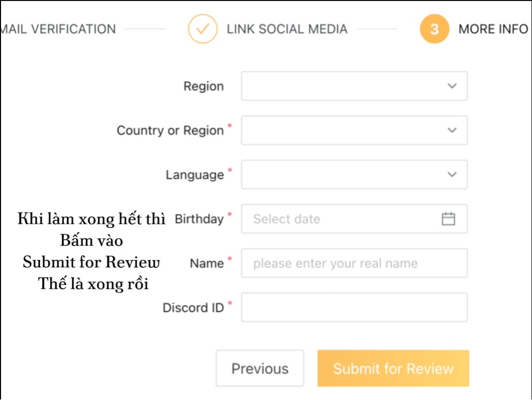Click the Country or Region label text
Viewport: 532px width, 400px height.
[x=170, y=131]
